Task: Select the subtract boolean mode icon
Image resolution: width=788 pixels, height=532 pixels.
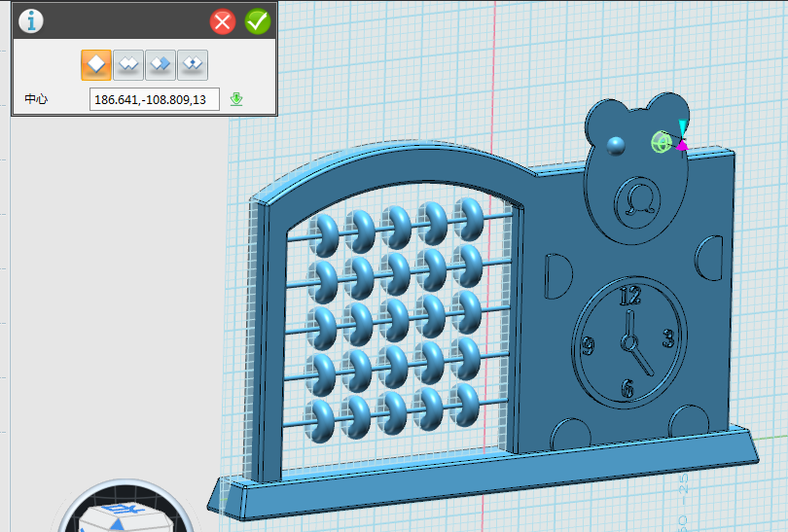Action: [160, 65]
